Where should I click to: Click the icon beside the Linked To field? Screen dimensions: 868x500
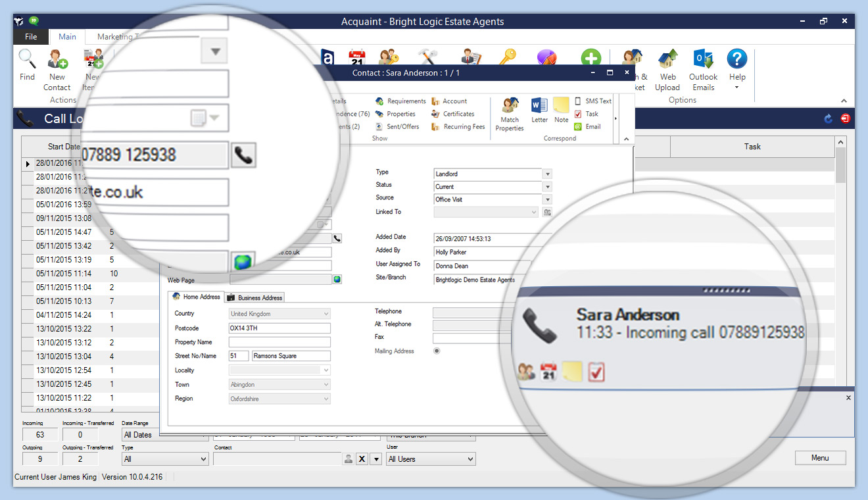point(547,213)
